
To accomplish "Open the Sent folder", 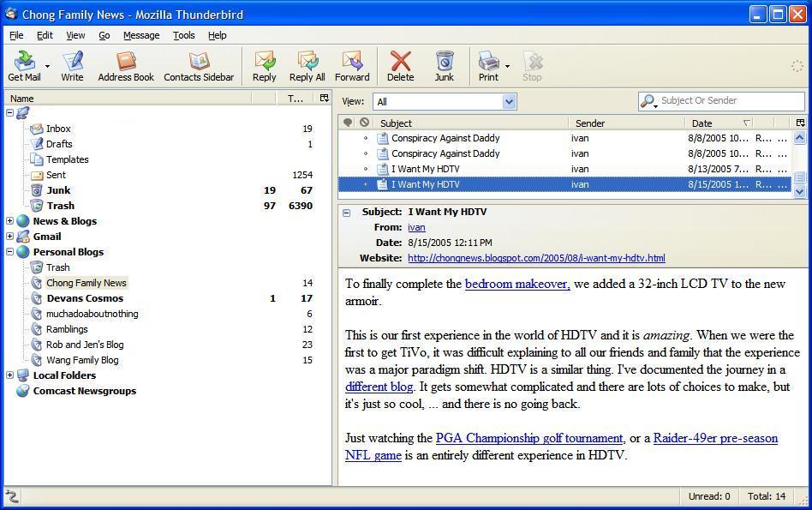I will [x=56, y=175].
